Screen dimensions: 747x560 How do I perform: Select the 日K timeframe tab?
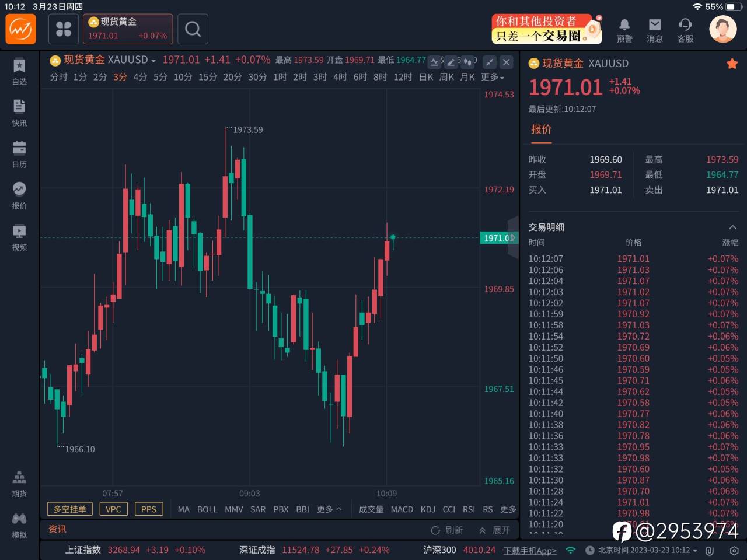tap(426, 77)
